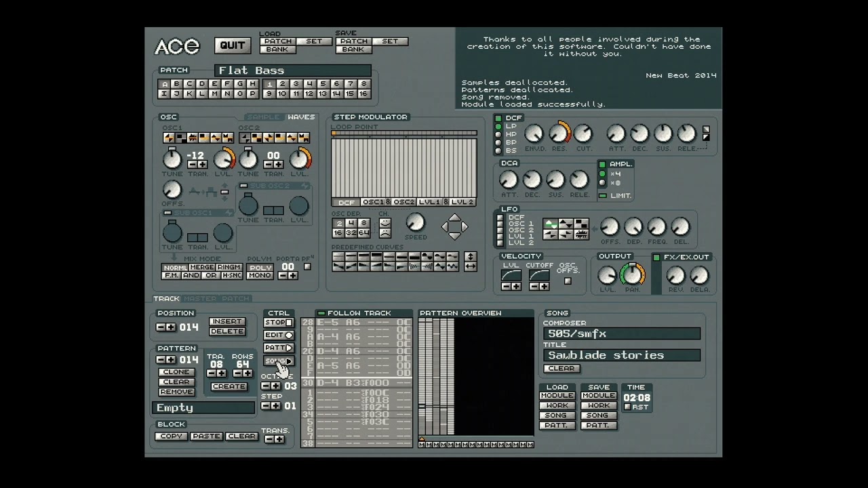Click the CLONE pattern button
The height and width of the screenshot is (488, 868).
point(176,372)
